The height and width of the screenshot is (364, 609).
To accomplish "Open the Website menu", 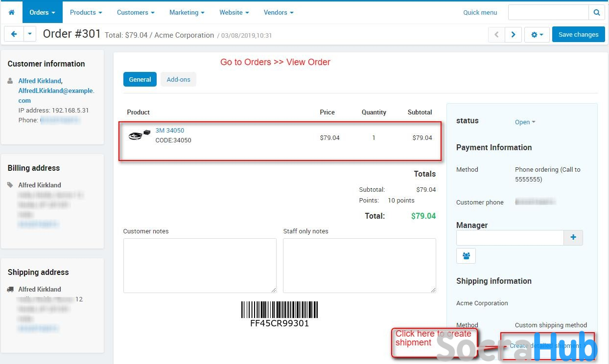I will (234, 12).
